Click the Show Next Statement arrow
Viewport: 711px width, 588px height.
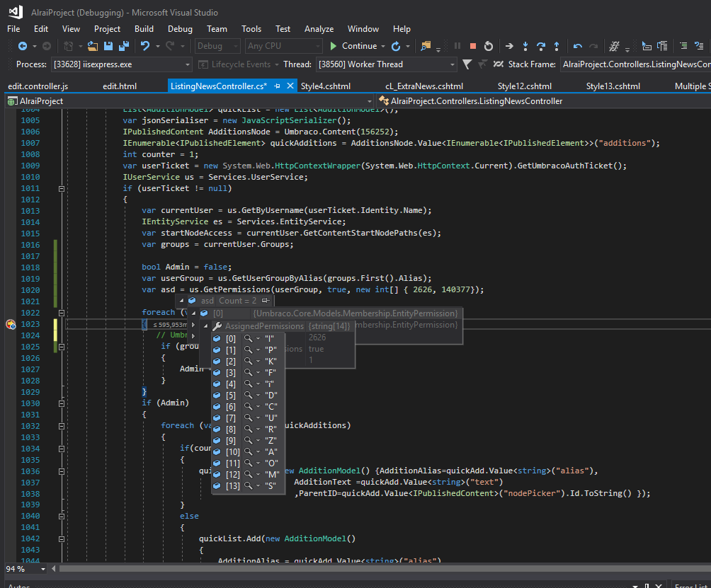509,46
